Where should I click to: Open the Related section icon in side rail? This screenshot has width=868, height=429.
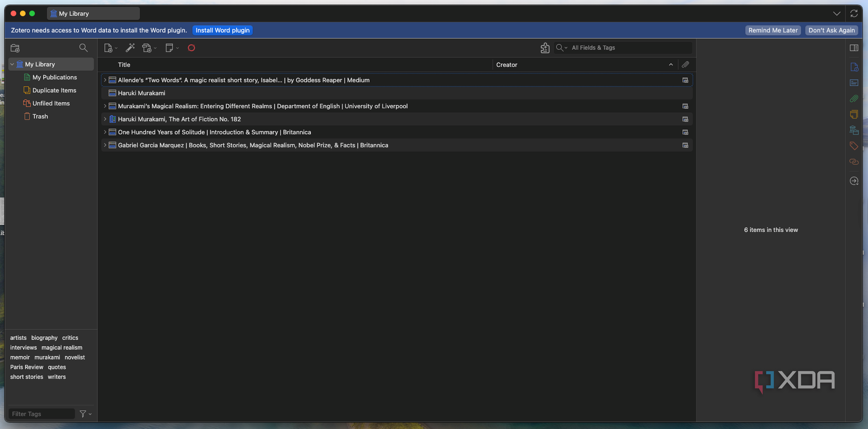coord(854,162)
